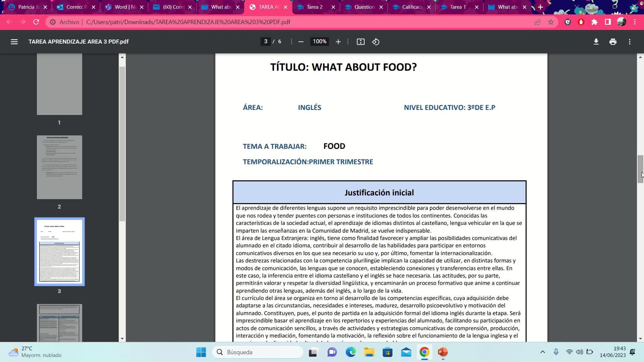
Task: Click the fit to page icon
Action: [361, 42]
